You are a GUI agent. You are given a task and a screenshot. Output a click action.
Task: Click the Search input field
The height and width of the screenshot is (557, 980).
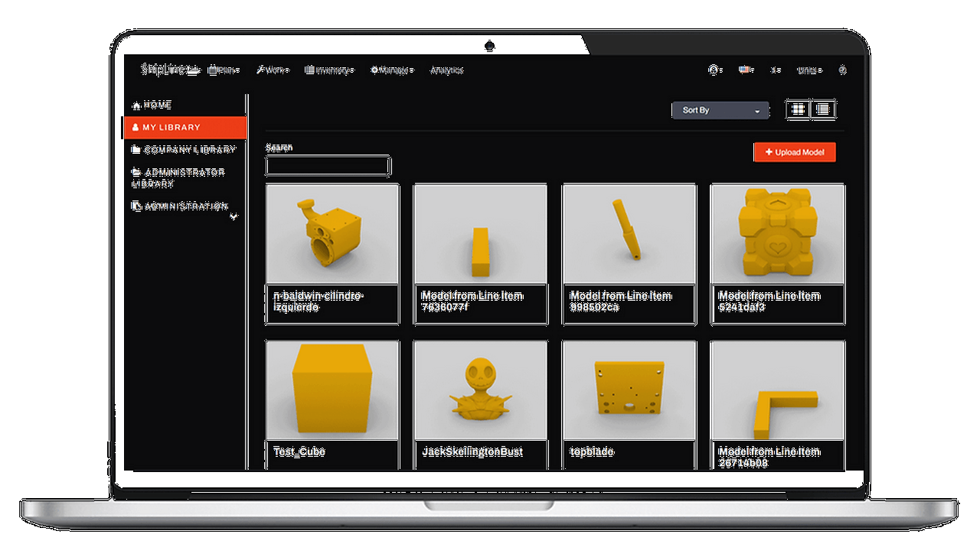[328, 166]
